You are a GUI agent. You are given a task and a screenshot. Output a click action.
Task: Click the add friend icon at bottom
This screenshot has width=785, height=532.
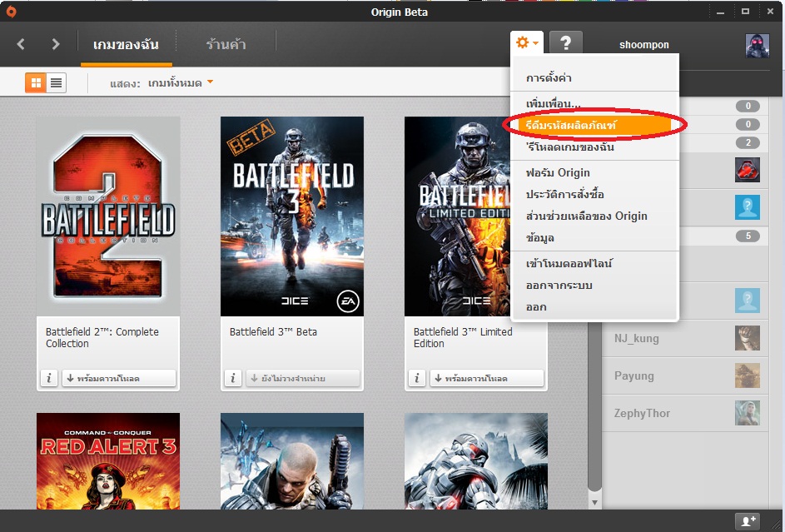click(x=748, y=521)
